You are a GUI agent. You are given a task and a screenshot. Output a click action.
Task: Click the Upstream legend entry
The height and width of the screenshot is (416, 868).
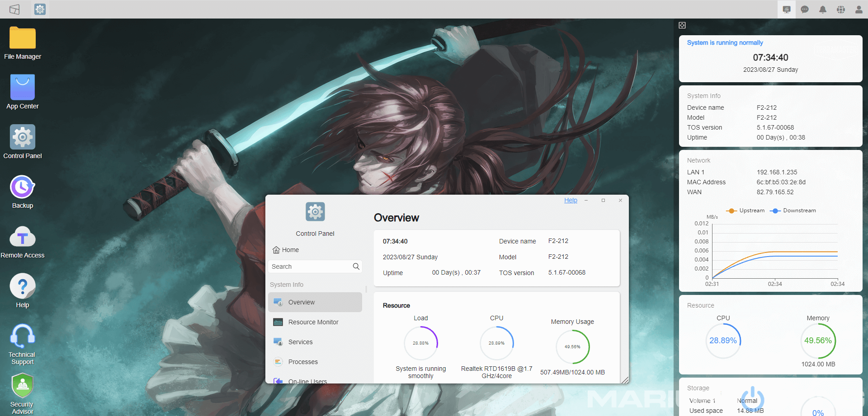745,210
